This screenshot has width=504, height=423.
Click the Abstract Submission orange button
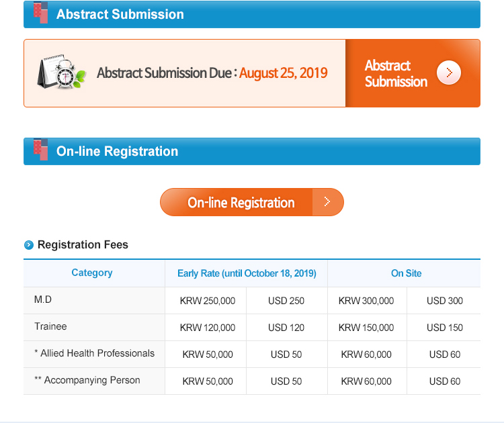(413, 73)
